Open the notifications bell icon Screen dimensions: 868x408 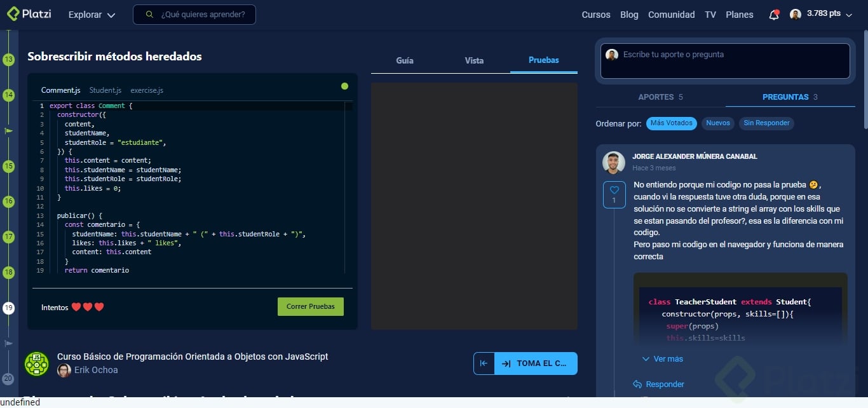[x=774, y=14]
